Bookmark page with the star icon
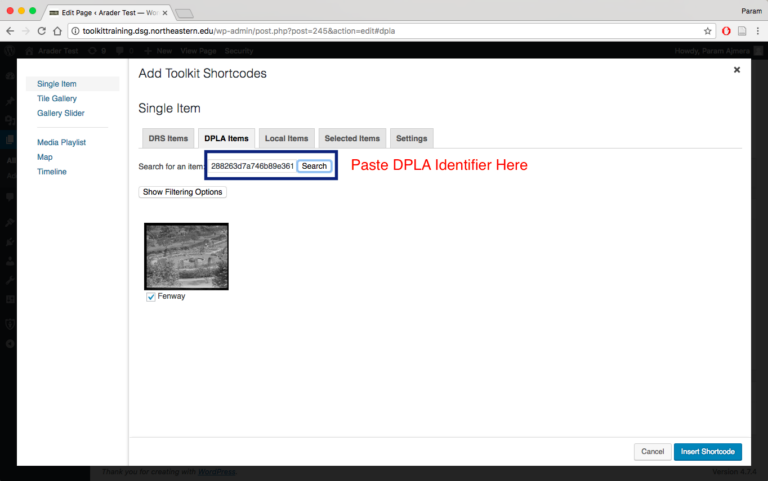Screen dimensions: 768x481 point(707,31)
